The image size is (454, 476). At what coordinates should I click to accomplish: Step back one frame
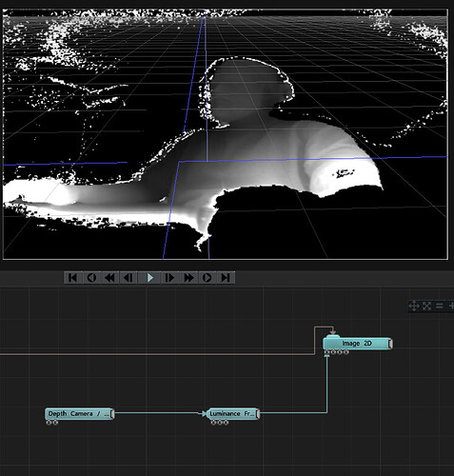point(128,278)
